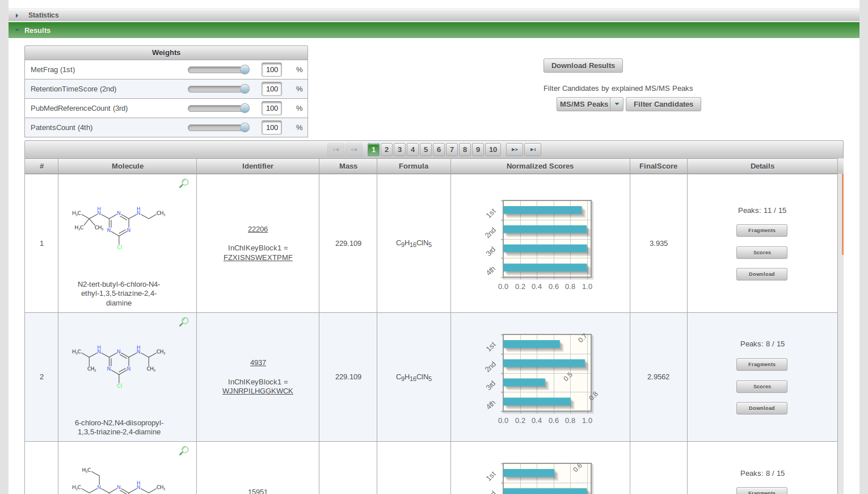Image resolution: width=868 pixels, height=494 pixels.
Task: Download candidate 1 details
Action: pyautogui.click(x=761, y=274)
